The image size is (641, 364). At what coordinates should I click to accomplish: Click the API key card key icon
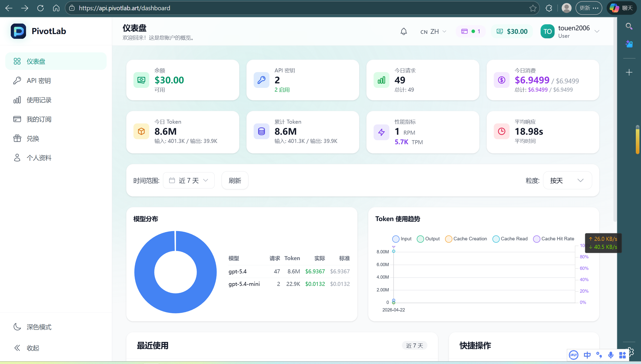[261, 80]
